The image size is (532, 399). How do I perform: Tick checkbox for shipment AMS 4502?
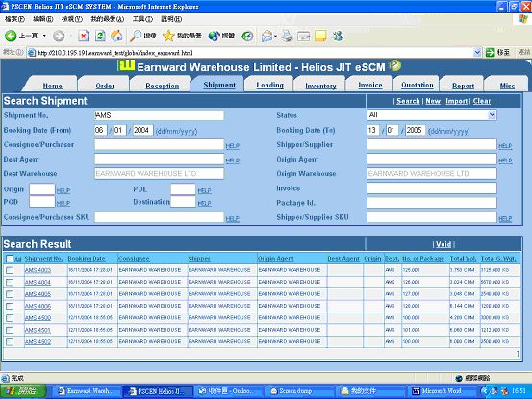[10, 341]
